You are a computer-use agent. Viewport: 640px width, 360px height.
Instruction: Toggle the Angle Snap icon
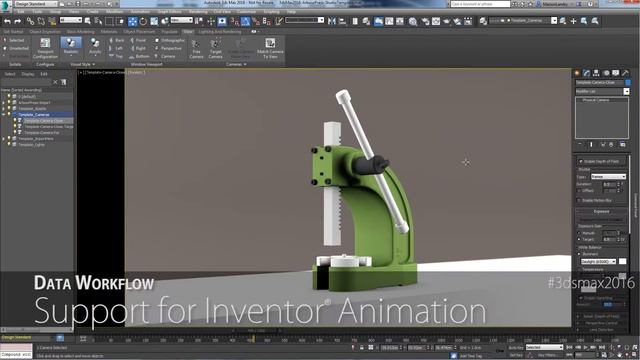[x=245, y=21]
